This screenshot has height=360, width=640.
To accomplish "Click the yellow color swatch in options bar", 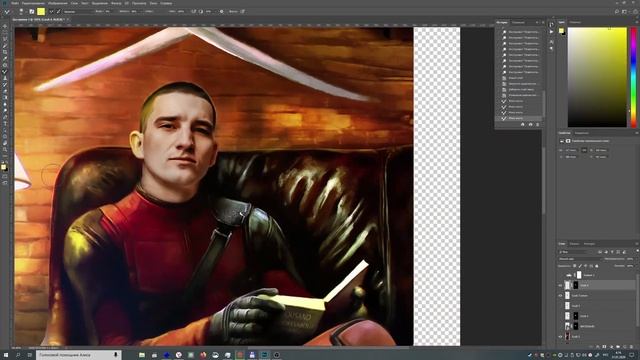I will coord(41,11).
